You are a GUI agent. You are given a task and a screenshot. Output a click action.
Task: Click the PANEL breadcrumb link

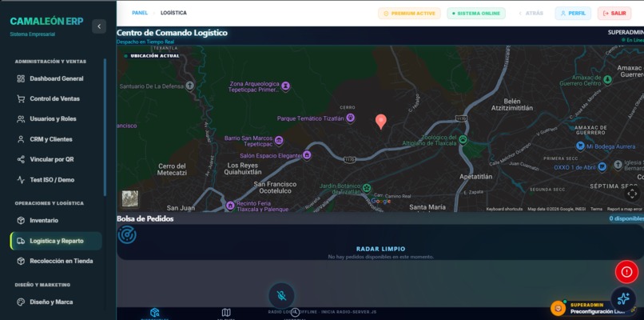pos(140,13)
